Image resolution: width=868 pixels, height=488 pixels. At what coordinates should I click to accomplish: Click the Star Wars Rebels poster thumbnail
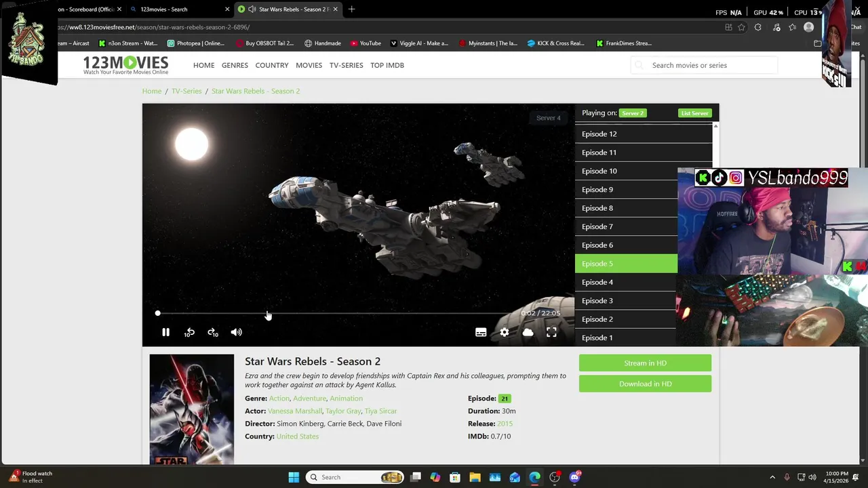192,409
